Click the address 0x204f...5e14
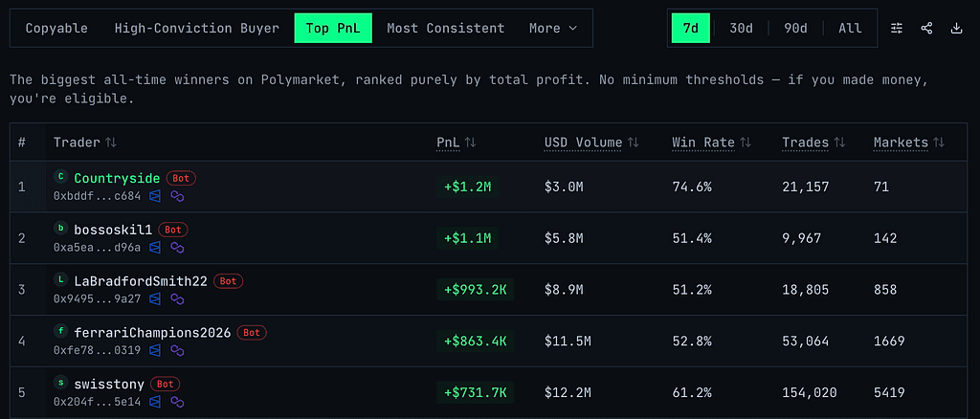 (97, 402)
